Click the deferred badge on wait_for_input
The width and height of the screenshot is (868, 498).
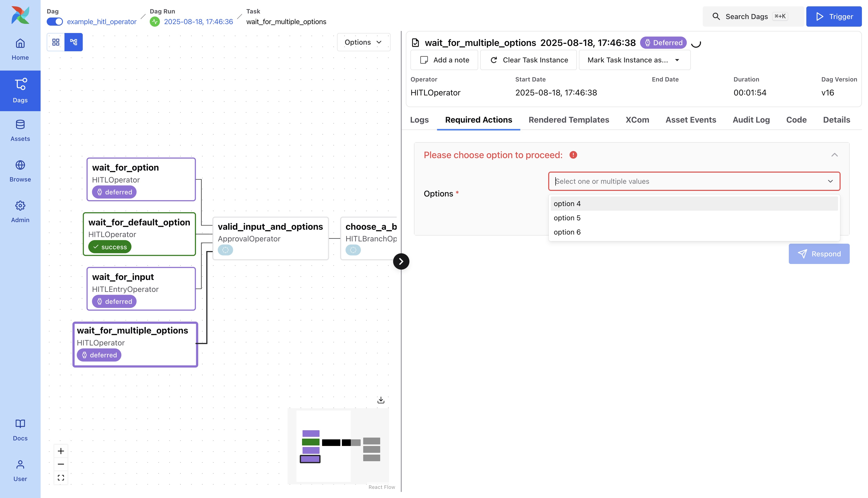[114, 301]
